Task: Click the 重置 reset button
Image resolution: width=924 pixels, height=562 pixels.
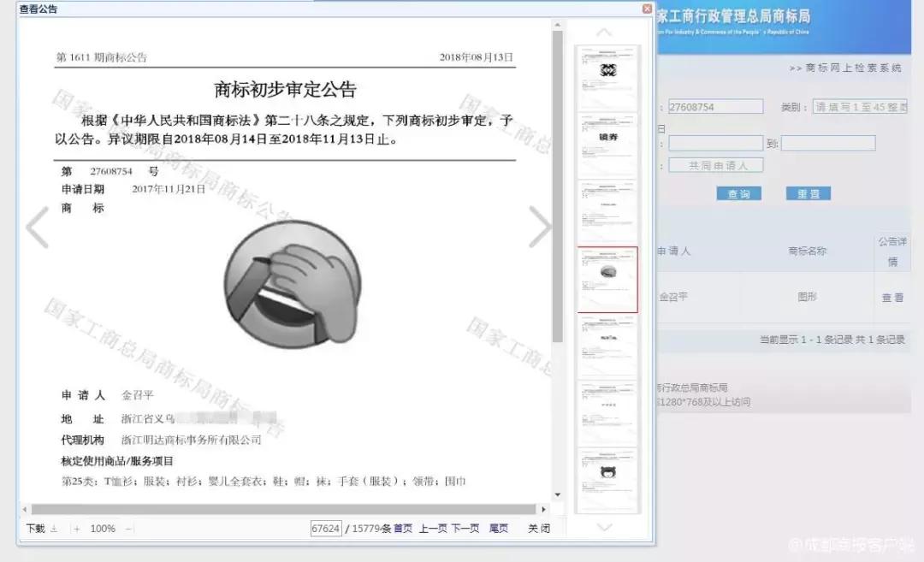Action: click(x=808, y=193)
